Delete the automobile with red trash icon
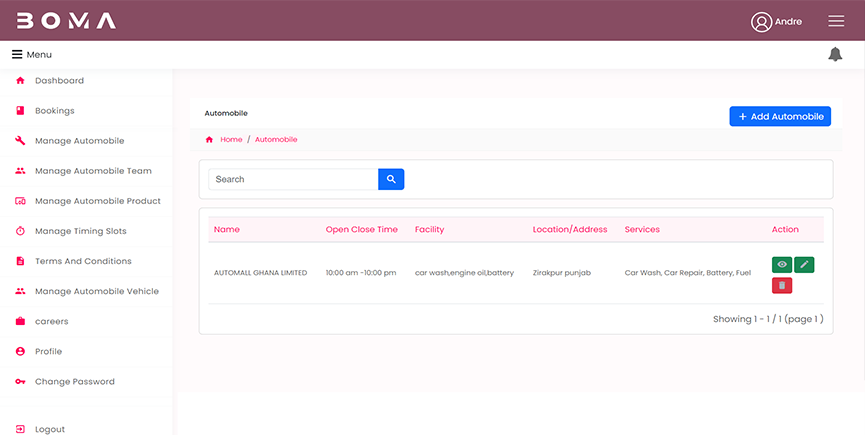Image resolution: width=865 pixels, height=435 pixels. [782, 286]
